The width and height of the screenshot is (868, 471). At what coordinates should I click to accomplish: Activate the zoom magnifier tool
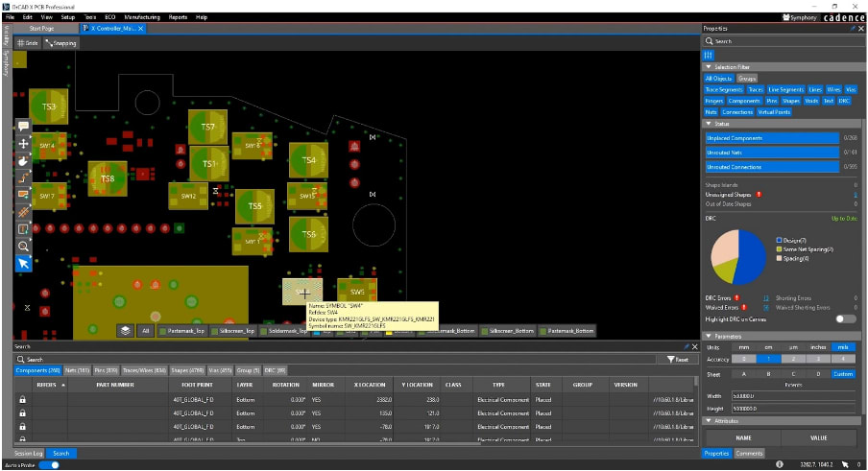[23, 247]
